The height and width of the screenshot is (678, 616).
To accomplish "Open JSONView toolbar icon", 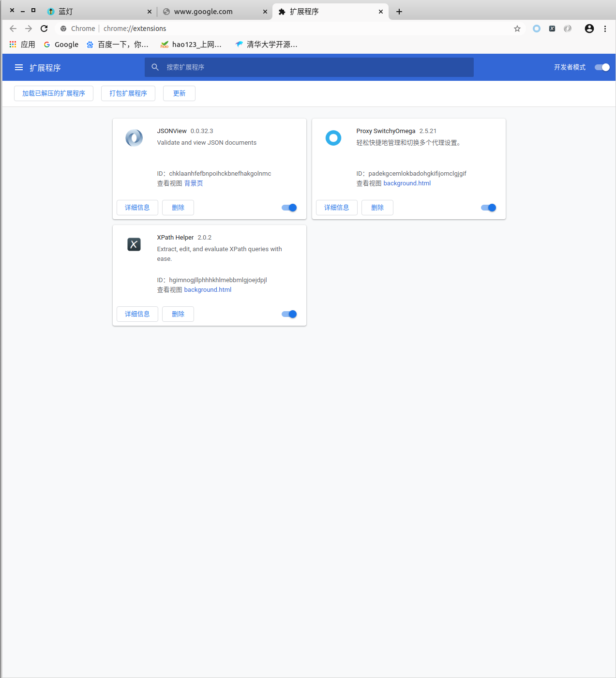I will pos(568,29).
